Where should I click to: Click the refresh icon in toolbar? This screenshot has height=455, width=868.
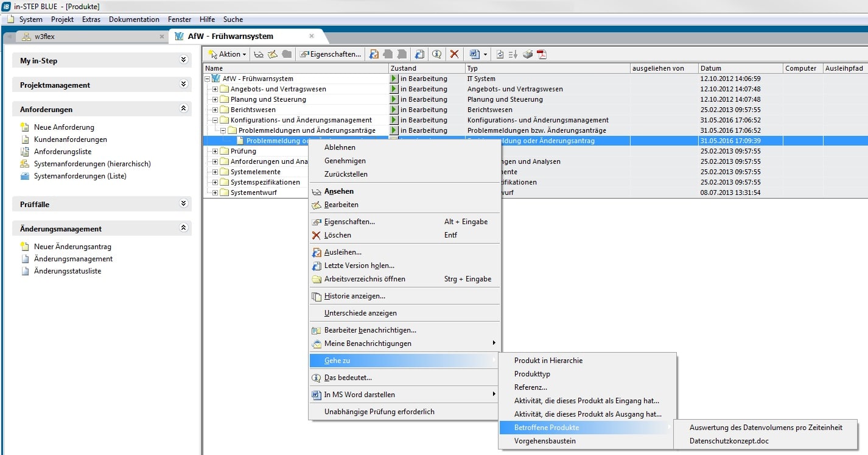[500, 54]
